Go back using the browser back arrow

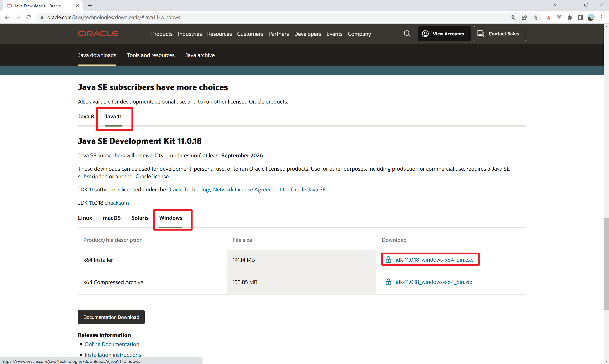[x=7, y=17]
